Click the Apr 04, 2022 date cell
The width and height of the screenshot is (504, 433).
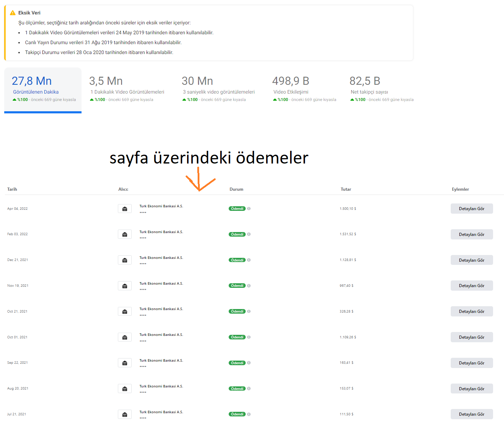pos(17,209)
